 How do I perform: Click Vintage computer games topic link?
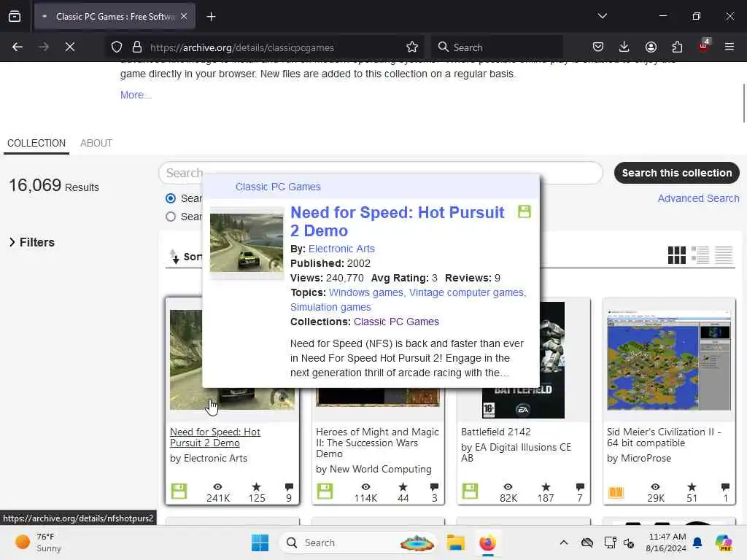(x=466, y=292)
